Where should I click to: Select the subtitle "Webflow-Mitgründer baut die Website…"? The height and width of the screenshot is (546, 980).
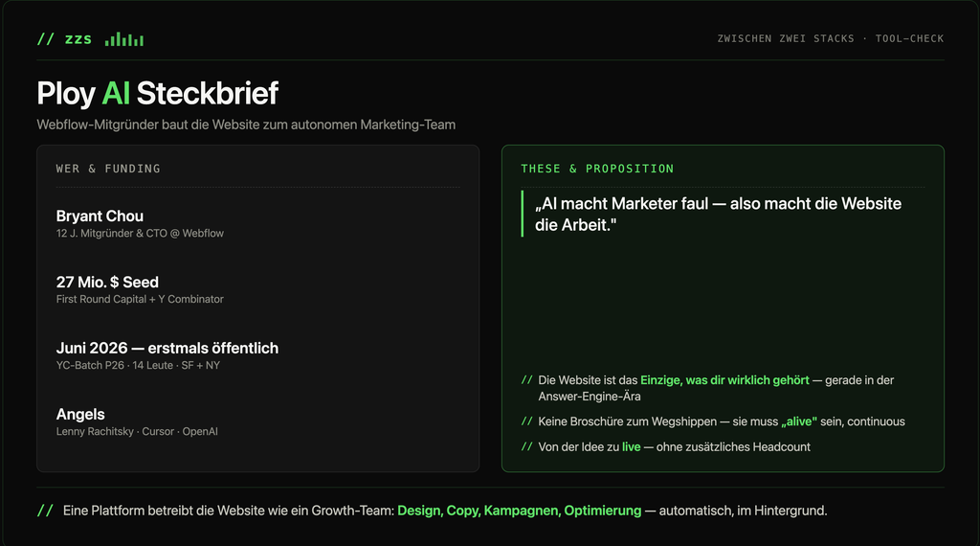pyautogui.click(x=246, y=125)
